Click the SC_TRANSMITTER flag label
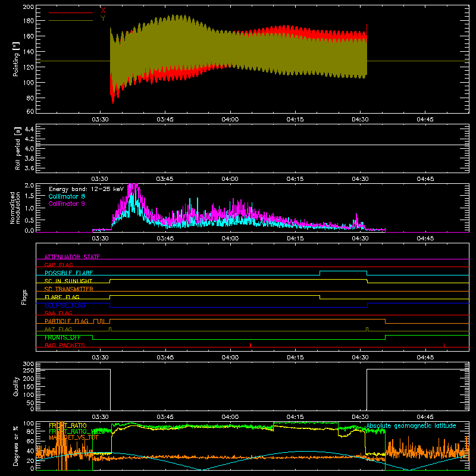Image resolution: width=476 pixels, height=476 pixels. point(69,289)
